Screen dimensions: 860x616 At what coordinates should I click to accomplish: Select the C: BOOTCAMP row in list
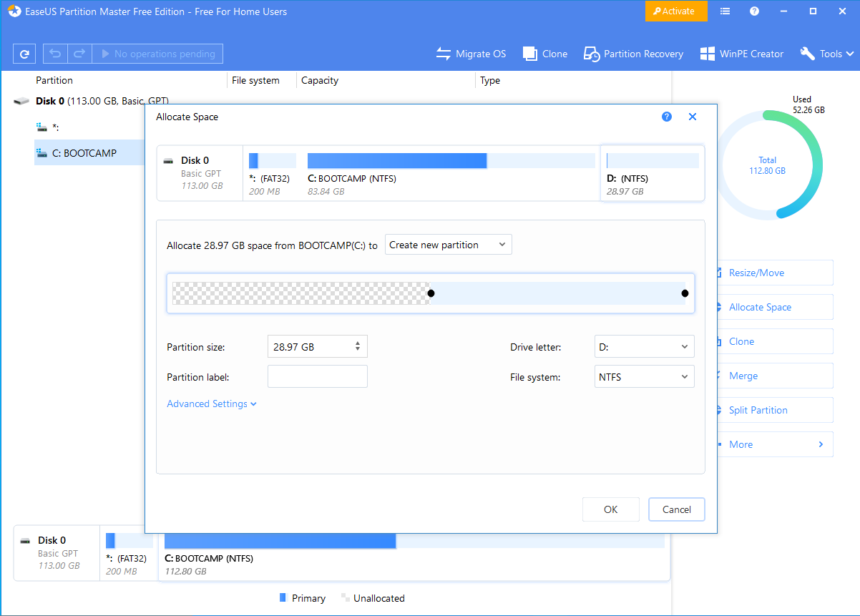(89, 152)
